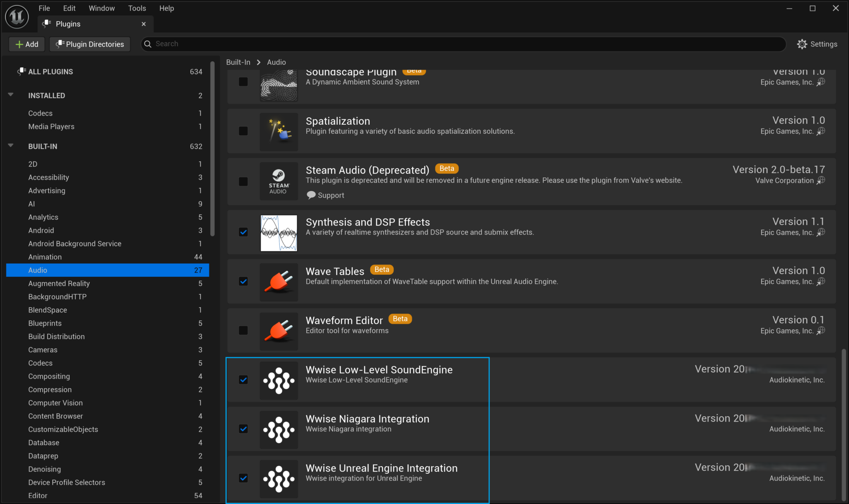Screen dimensions: 849x504
Task: Click the Built-In breadcrumb chevron
Action: (x=258, y=62)
